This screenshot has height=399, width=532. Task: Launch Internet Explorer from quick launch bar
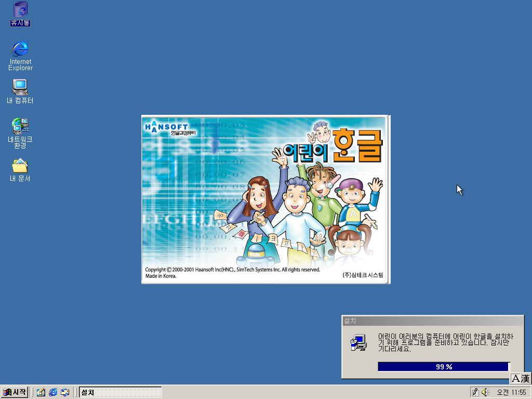(x=53, y=392)
